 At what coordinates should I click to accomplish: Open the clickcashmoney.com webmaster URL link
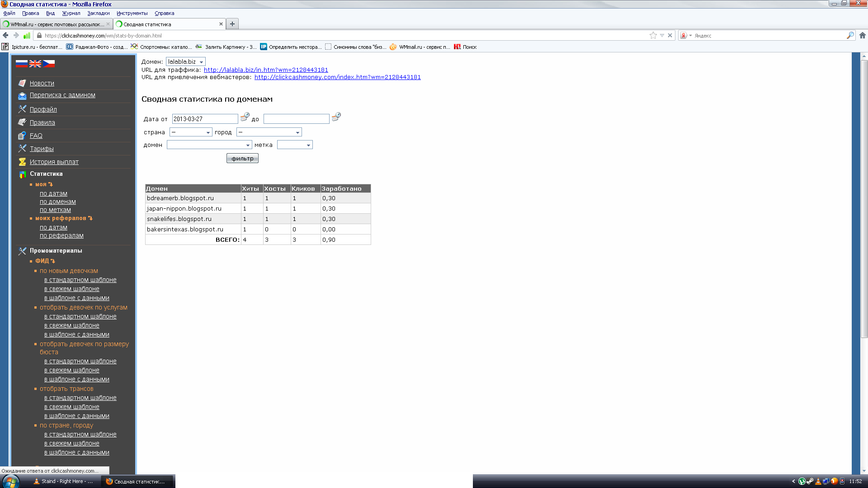point(337,77)
